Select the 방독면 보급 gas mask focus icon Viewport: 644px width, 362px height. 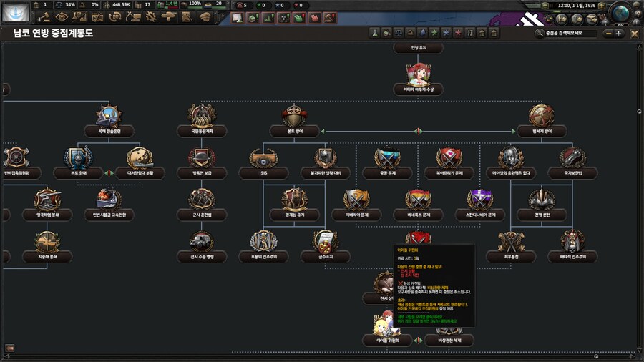pos(202,157)
